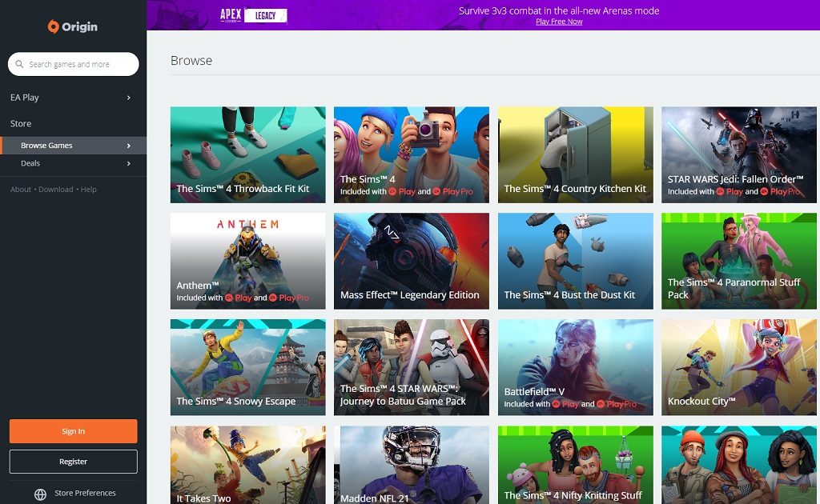The image size is (820, 504).
Task: Open The Sims 4 game tile
Action: (x=412, y=154)
